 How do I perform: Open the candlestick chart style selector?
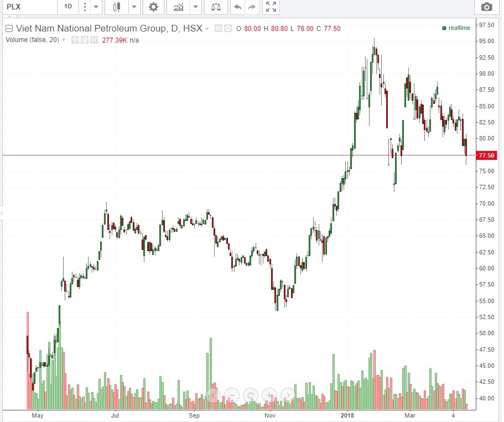(116, 7)
